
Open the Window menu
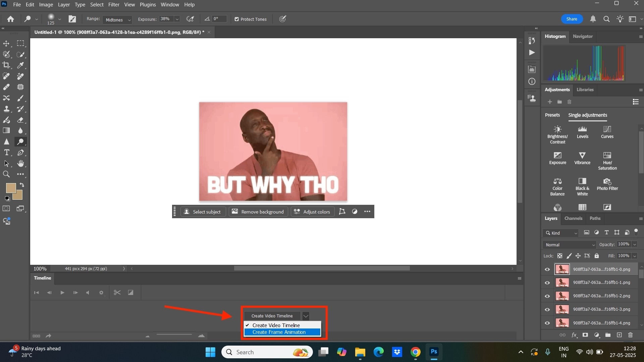click(170, 5)
